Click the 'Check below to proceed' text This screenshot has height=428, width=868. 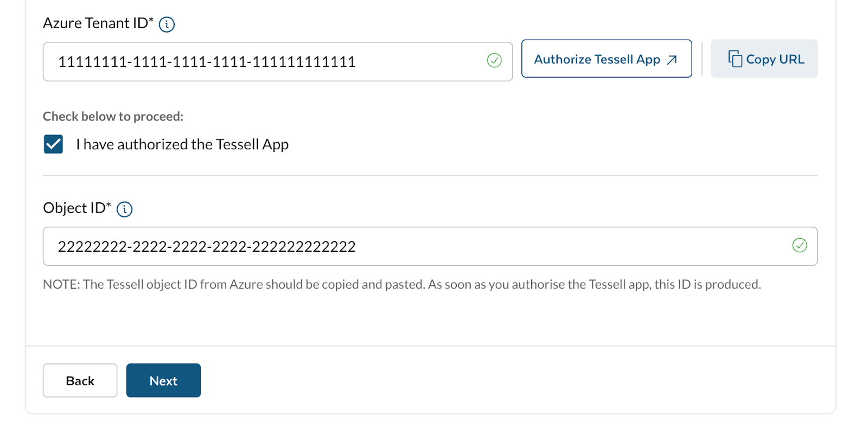(x=113, y=117)
